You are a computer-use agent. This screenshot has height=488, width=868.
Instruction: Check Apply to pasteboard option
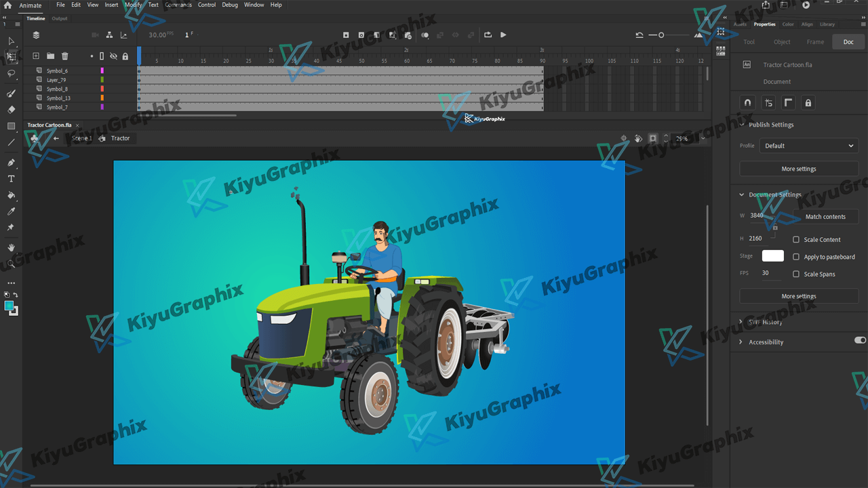[796, 257]
